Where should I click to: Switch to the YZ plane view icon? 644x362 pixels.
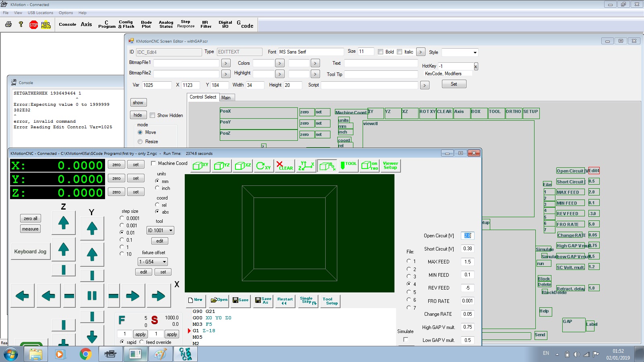coord(221,166)
